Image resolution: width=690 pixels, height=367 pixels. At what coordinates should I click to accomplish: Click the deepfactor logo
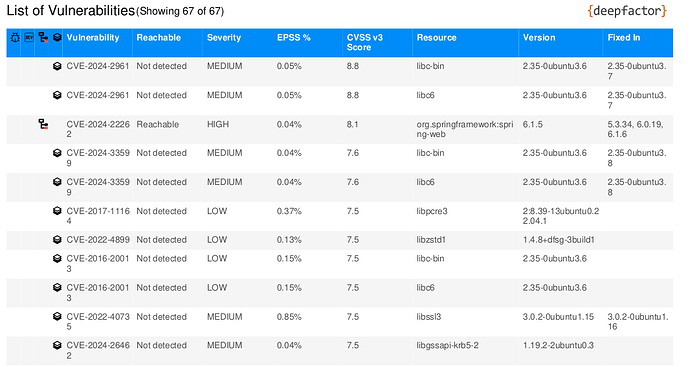627,11
